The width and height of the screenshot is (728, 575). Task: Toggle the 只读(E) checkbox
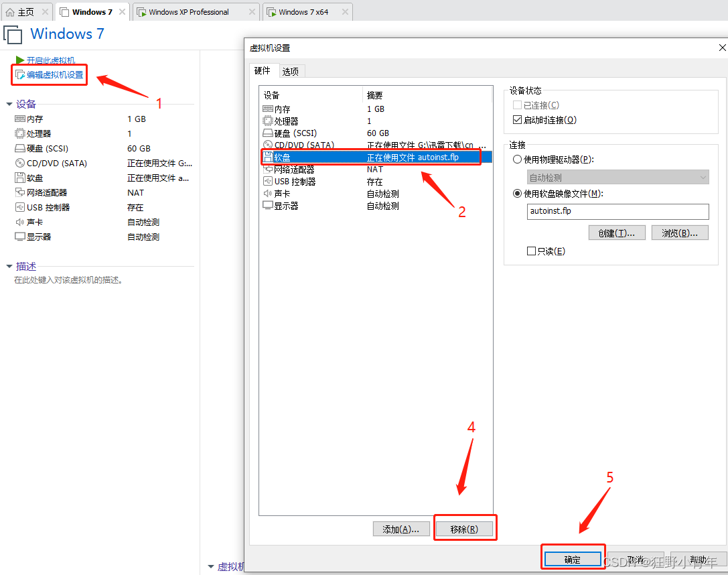point(532,251)
